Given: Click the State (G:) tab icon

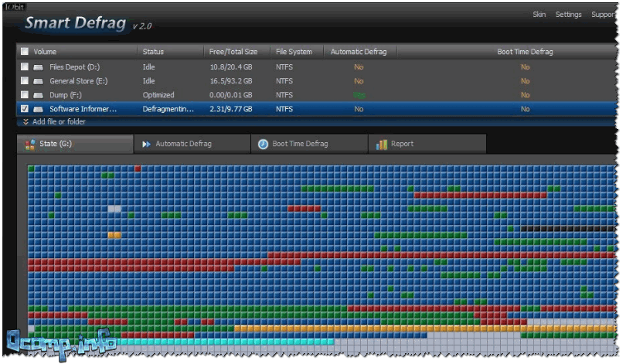Looking at the screenshot, I should [30, 145].
